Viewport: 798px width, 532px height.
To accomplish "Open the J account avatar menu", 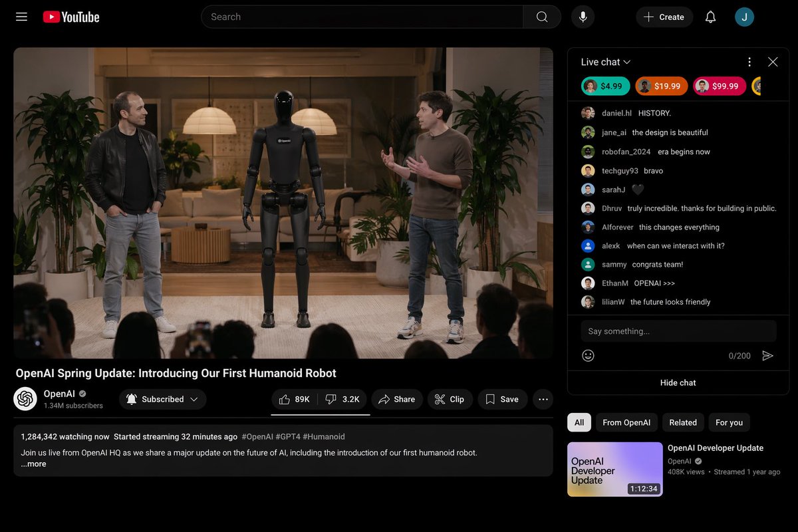I will (x=744, y=17).
